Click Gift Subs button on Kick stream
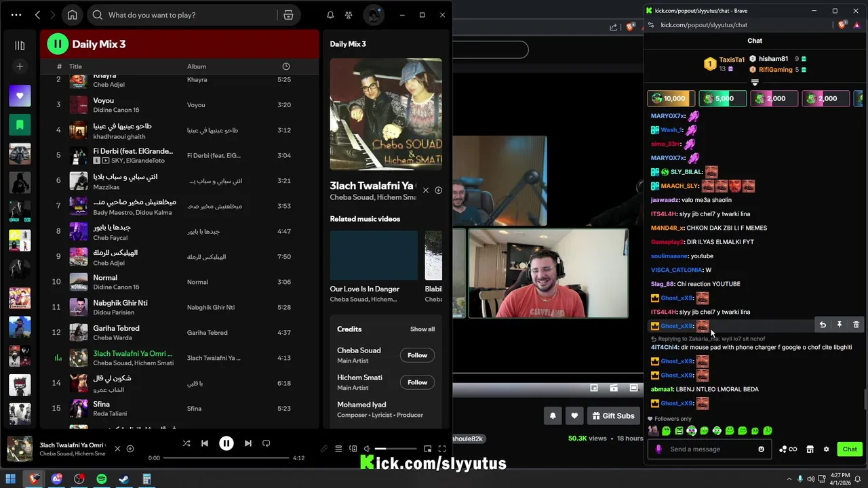Screen dimensions: 868x488 click(613, 415)
